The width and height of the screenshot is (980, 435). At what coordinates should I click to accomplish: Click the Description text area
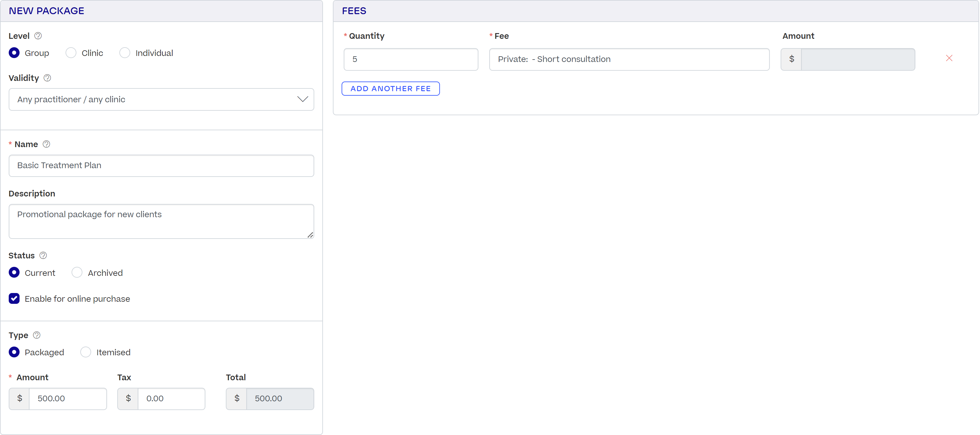click(x=161, y=221)
